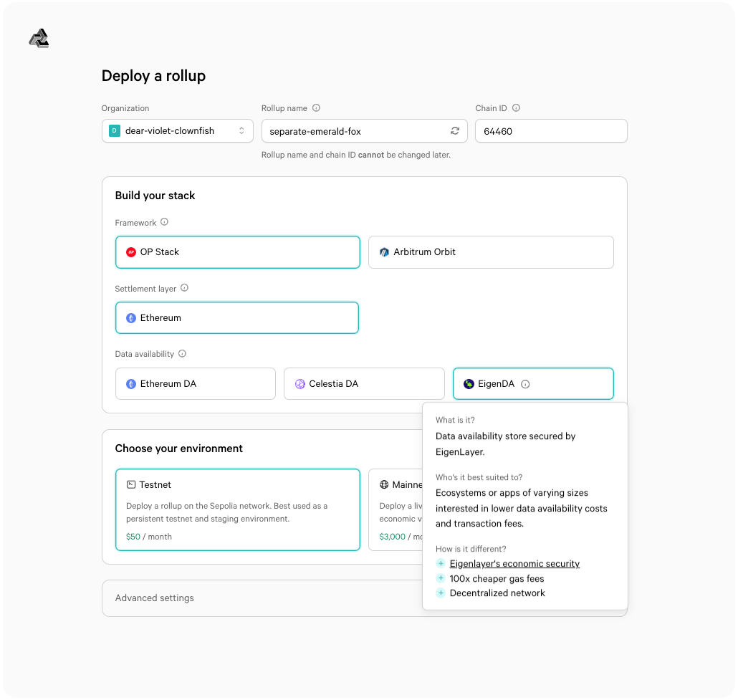The width and height of the screenshot is (738, 700).
Task: Click the '100x cheaper gas fees' text
Action: click(x=497, y=578)
